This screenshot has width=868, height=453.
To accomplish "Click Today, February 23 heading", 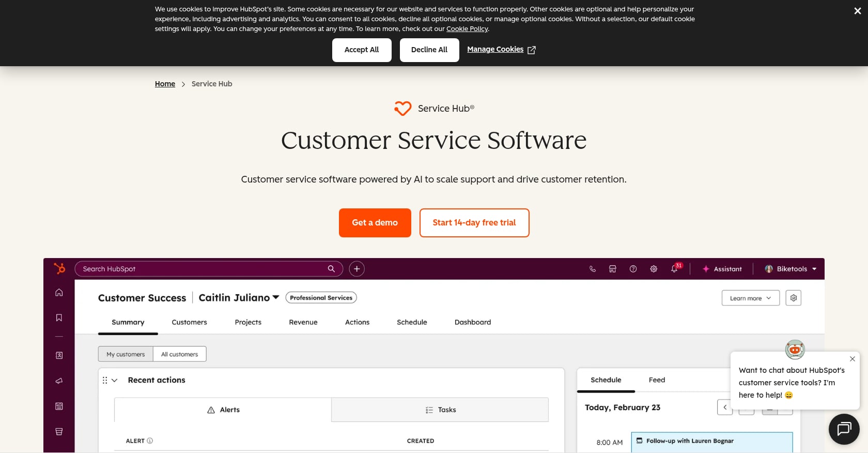I will click(623, 407).
